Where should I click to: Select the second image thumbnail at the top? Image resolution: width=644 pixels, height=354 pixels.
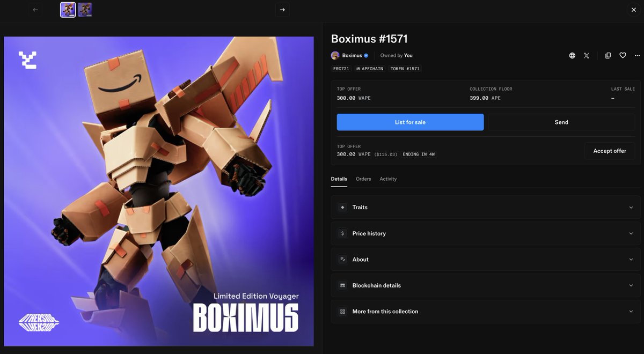click(x=85, y=10)
